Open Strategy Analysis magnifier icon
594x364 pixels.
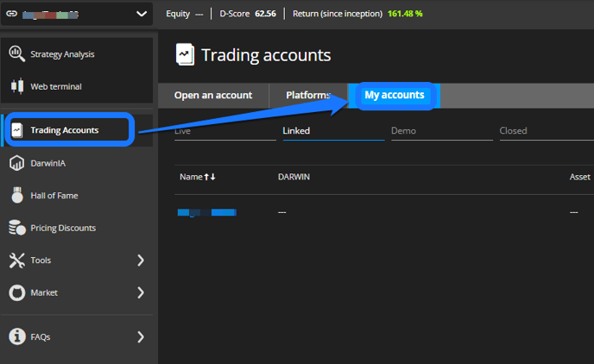coord(16,53)
